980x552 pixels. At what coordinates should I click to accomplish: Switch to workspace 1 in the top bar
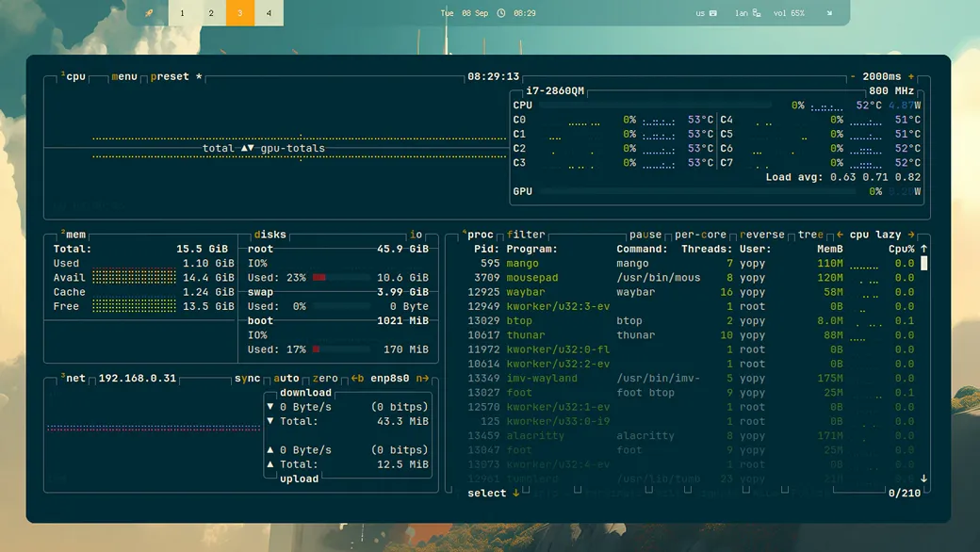(183, 13)
